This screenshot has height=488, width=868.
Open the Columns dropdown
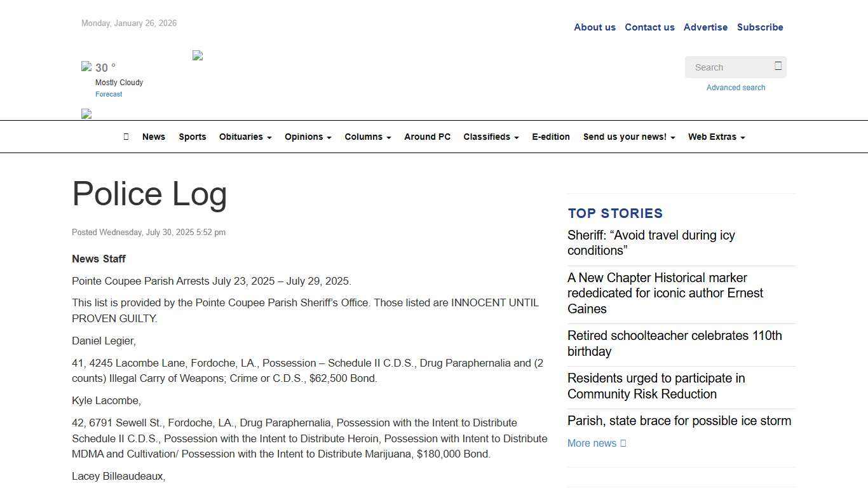pos(367,137)
